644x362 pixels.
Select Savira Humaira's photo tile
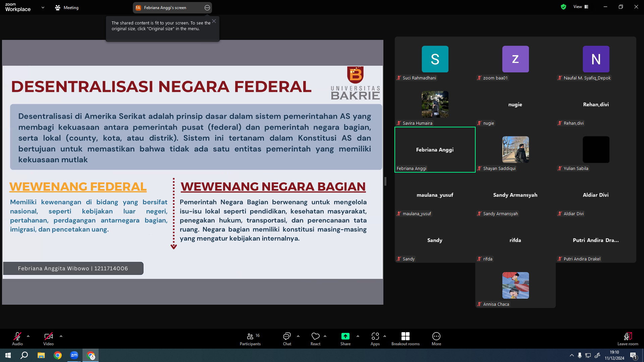(x=435, y=104)
